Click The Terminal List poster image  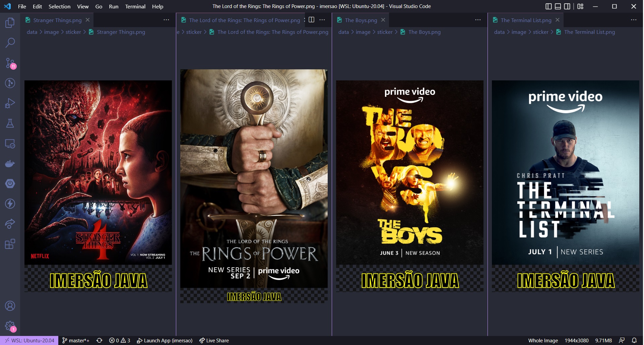[x=566, y=186]
